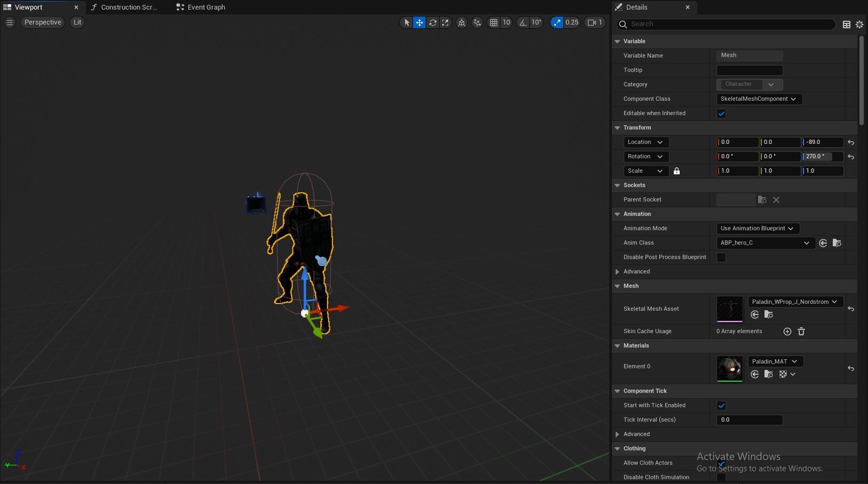Click the Tick Interval input field
Viewport: 868px width, 484px height.
(x=749, y=420)
